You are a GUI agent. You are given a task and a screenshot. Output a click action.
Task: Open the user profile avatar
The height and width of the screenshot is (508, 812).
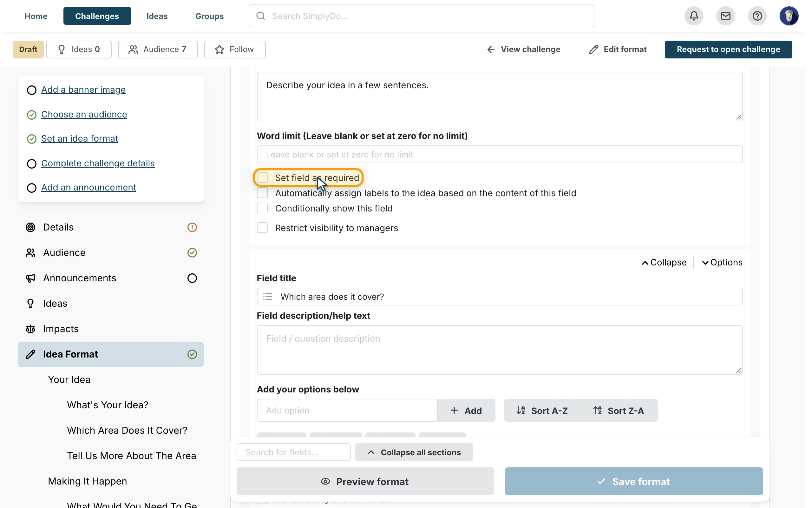[789, 16]
